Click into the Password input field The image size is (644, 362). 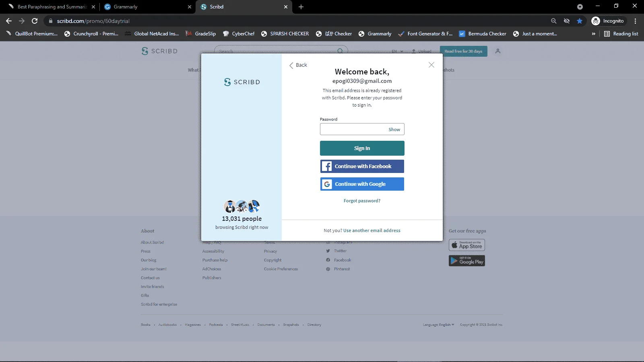point(362,129)
